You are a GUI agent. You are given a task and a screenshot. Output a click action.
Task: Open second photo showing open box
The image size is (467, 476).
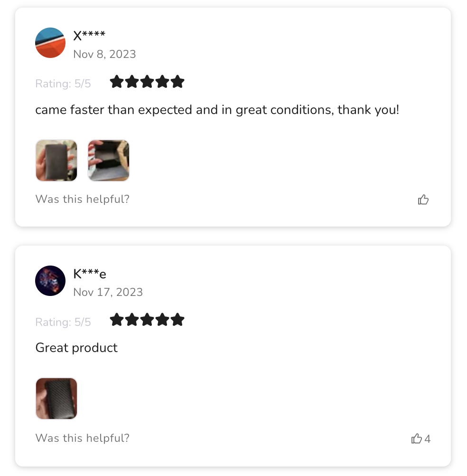tap(109, 160)
